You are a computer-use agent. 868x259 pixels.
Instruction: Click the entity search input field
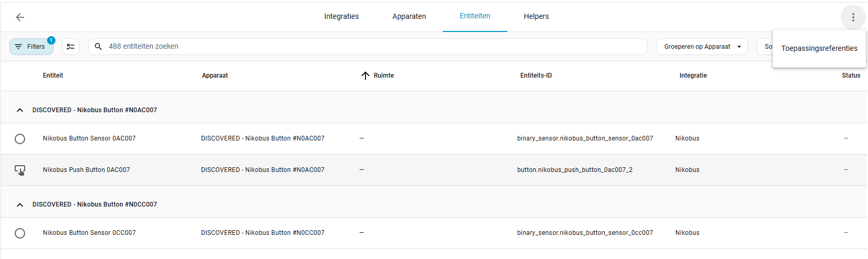coord(366,47)
